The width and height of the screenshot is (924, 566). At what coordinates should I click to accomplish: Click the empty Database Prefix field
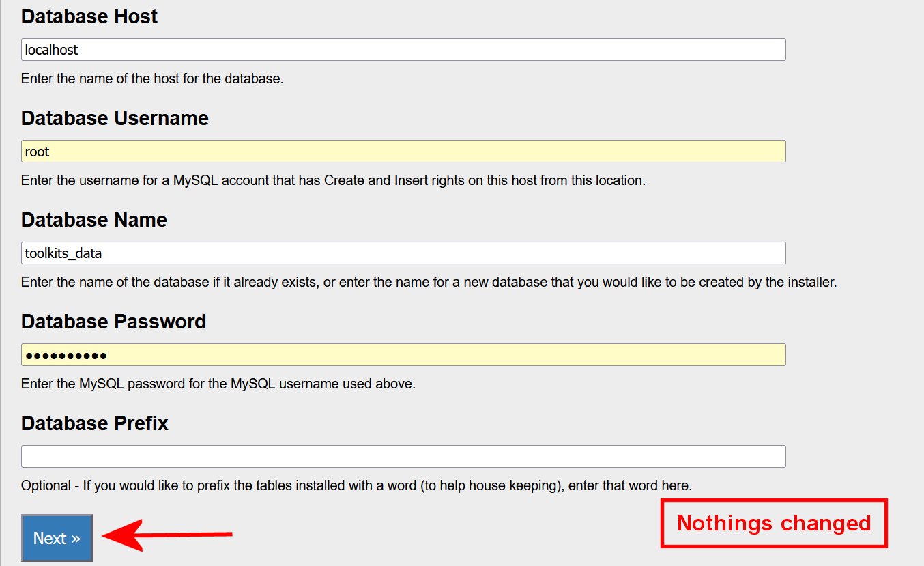tap(403, 457)
